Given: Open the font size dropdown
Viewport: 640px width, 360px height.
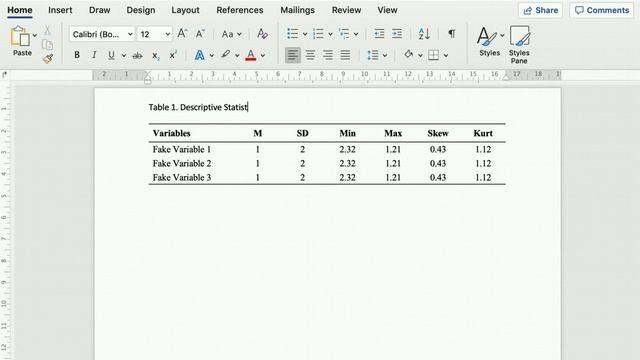Looking at the screenshot, I should pos(168,34).
